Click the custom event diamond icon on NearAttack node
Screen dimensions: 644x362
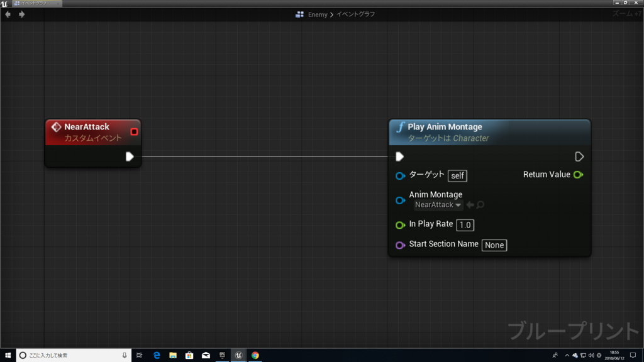(x=56, y=127)
